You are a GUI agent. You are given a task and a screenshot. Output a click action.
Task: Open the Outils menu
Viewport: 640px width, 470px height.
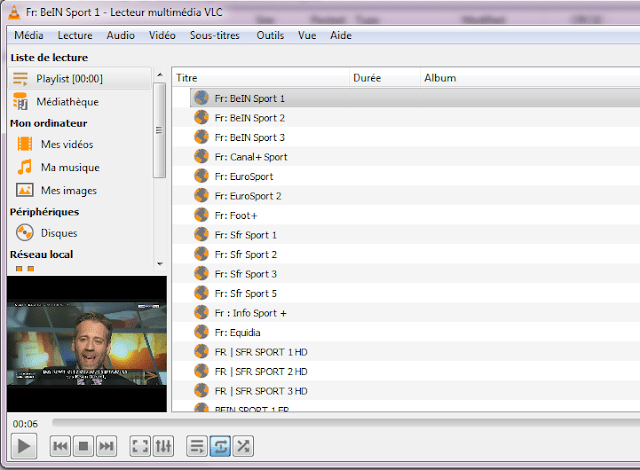pyautogui.click(x=270, y=35)
